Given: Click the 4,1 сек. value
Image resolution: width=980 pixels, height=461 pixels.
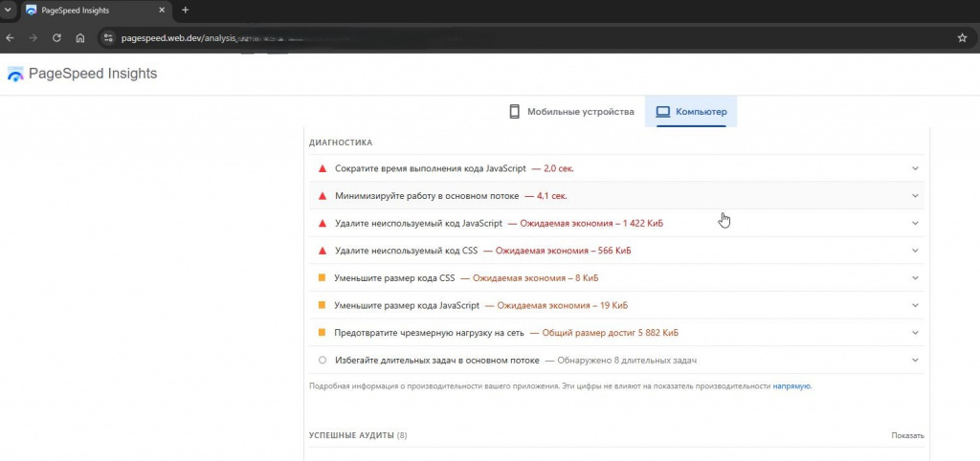Looking at the screenshot, I should point(552,196).
